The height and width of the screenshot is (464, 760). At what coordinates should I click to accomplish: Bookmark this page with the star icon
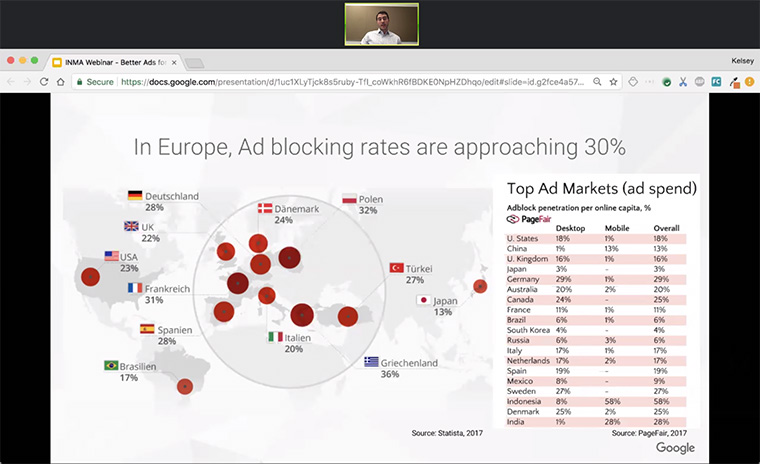[613, 81]
